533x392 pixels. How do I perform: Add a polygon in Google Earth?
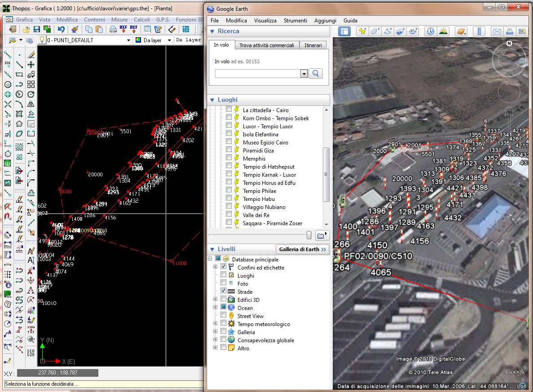pyautogui.click(x=375, y=31)
